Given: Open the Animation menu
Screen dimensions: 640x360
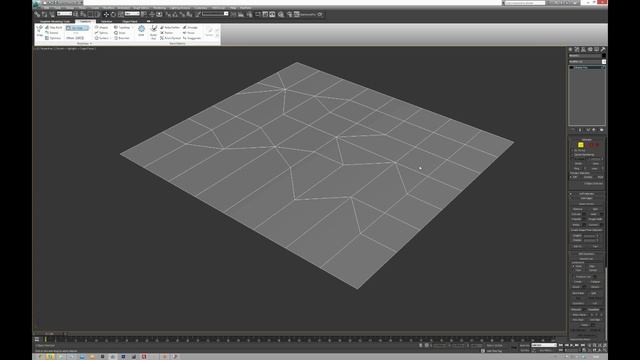Looking at the screenshot, I should click(124, 8).
